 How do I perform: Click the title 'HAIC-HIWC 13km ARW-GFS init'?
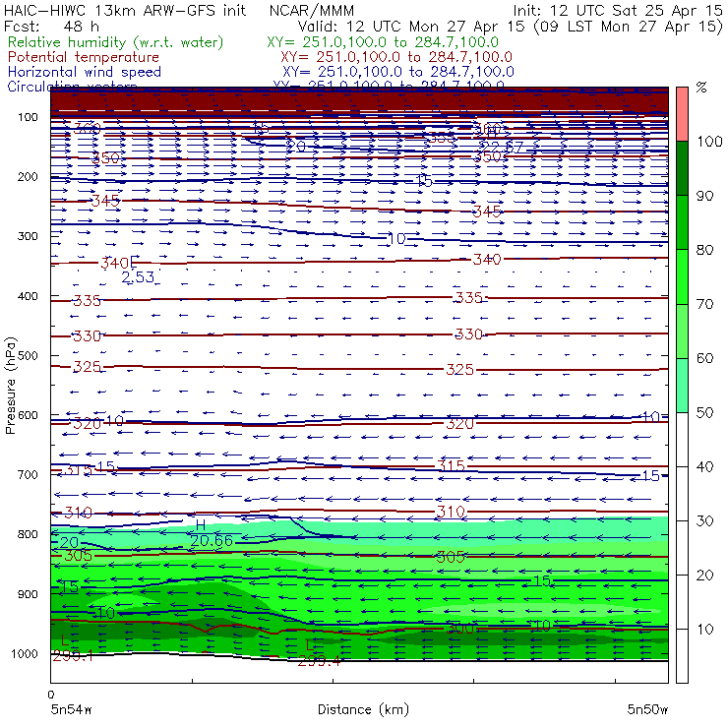click(125, 10)
